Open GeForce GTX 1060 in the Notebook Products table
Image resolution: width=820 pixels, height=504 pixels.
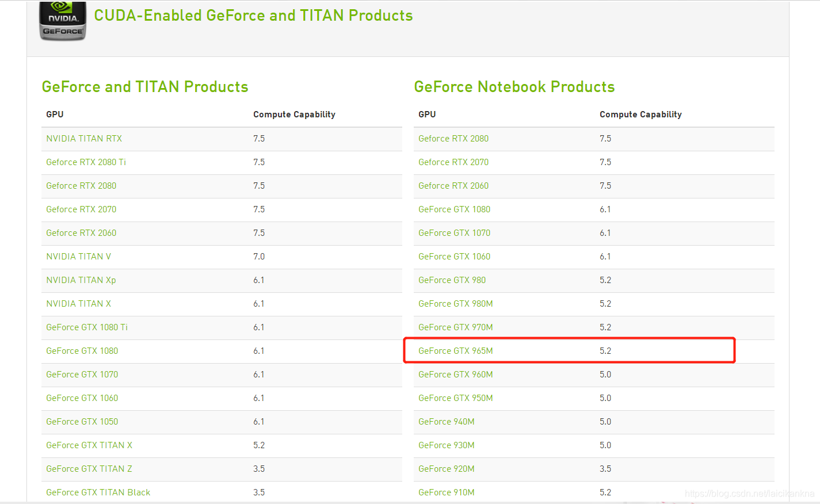[x=455, y=257]
